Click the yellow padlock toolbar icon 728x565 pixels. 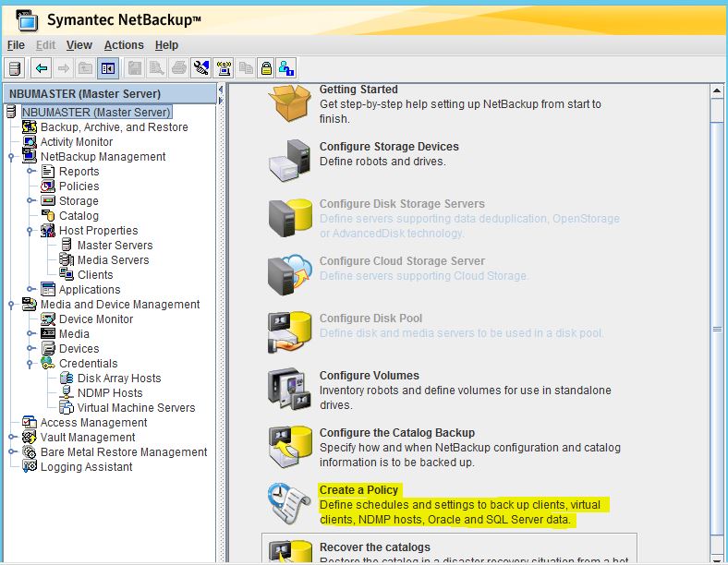point(266,68)
